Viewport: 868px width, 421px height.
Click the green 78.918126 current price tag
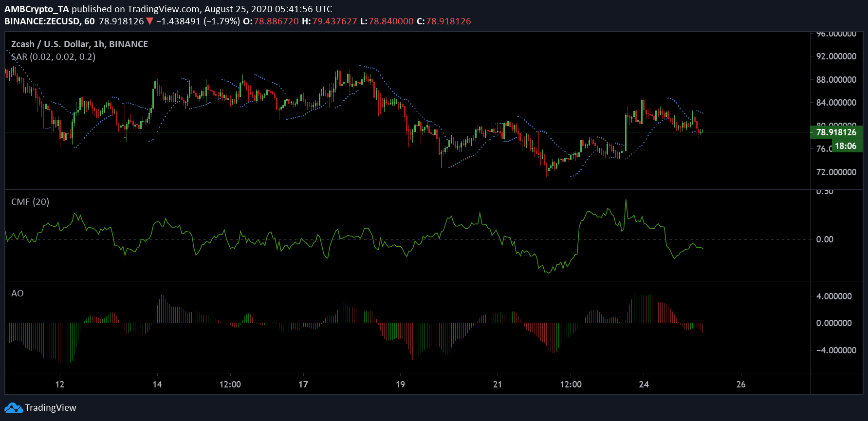click(x=835, y=132)
